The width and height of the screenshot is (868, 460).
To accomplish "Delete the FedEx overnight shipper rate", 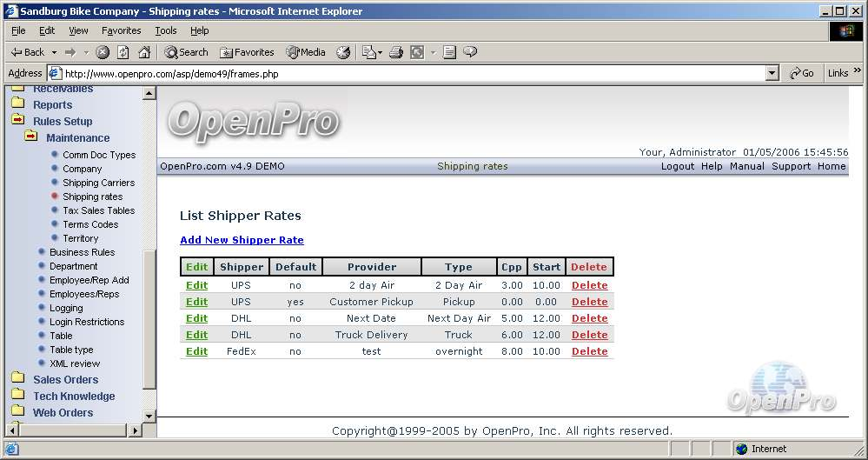I will point(589,351).
